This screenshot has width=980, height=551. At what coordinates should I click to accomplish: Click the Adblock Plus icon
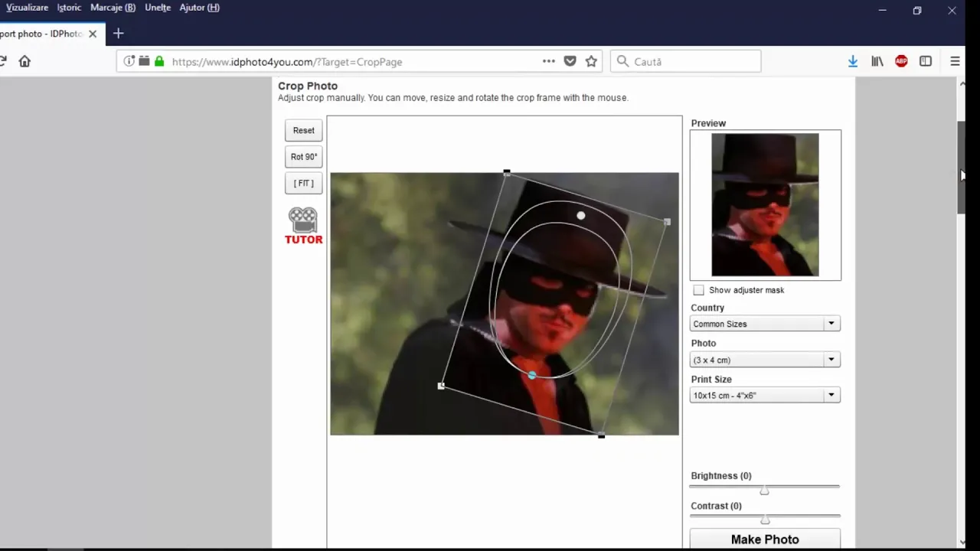coord(901,61)
